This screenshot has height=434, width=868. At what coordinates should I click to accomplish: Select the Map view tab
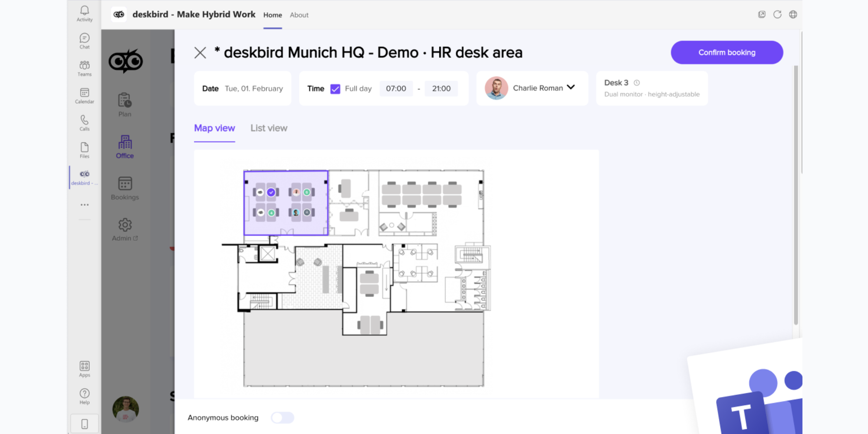coord(214,128)
